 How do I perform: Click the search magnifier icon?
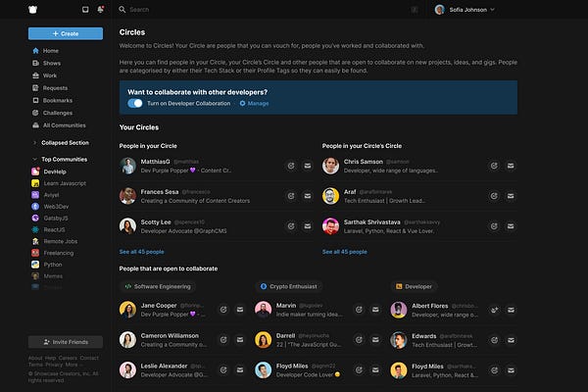tap(122, 10)
